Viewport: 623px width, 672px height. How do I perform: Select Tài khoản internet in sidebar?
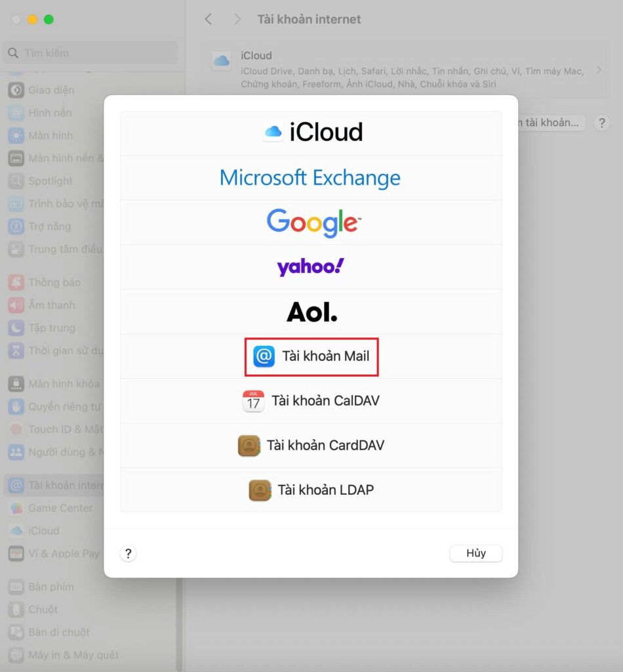pos(54,485)
